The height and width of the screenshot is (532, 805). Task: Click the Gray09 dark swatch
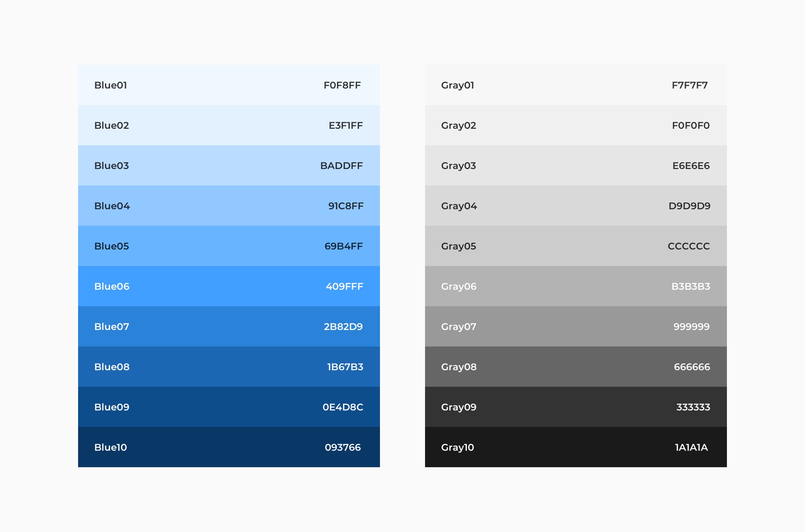[x=576, y=407]
